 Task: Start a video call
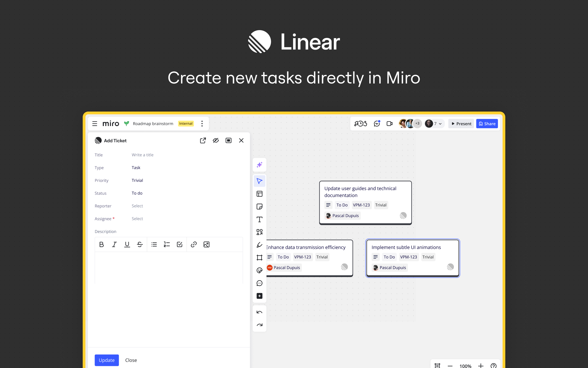tap(390, 124)
